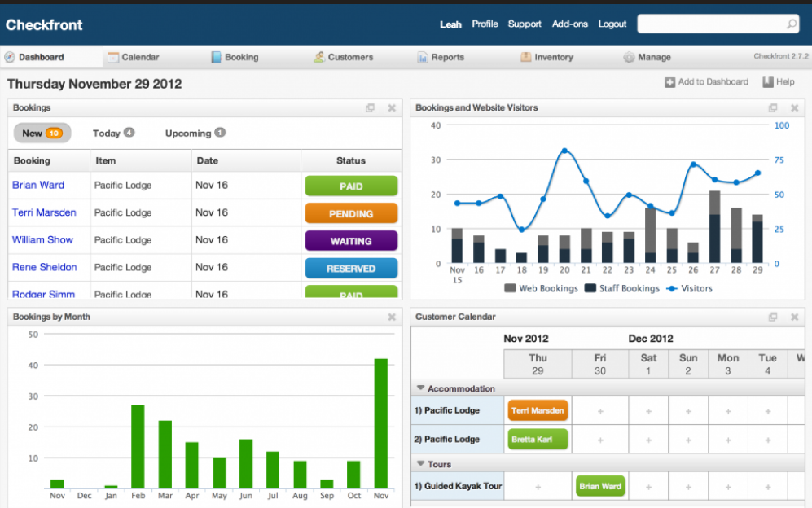Pop out the Customer Calendar panel

point(773,317)
